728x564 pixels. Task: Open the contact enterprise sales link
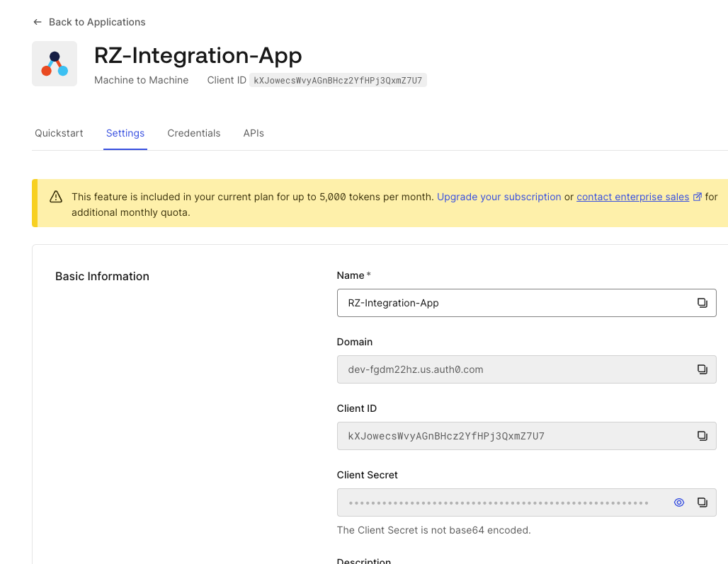(632, 197)
